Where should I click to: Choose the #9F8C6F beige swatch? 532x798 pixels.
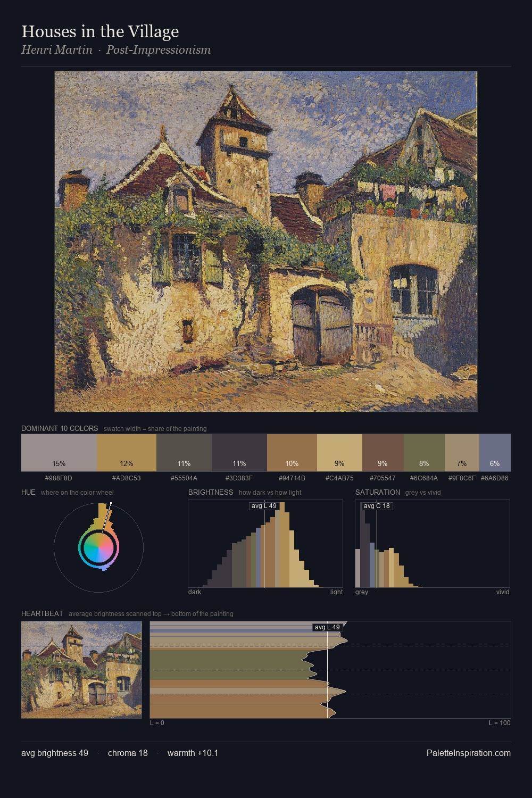(462, 453)
